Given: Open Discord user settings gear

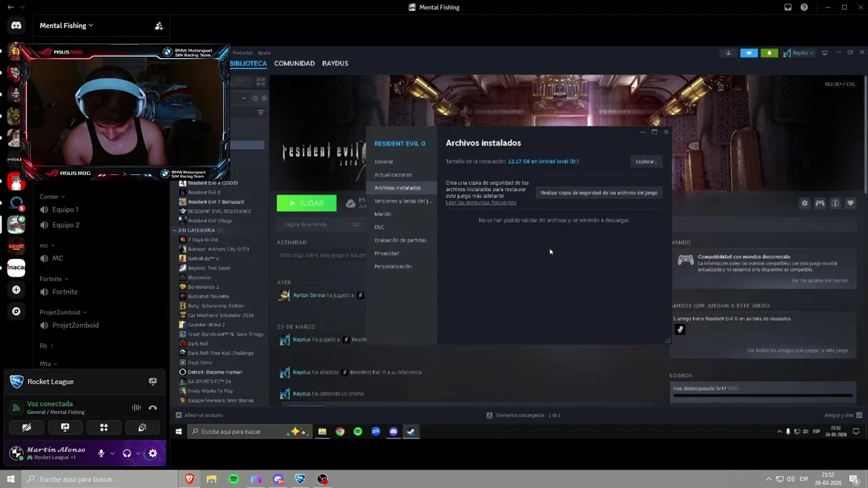Looking at the screenshot, I should (x=153, y=453).
